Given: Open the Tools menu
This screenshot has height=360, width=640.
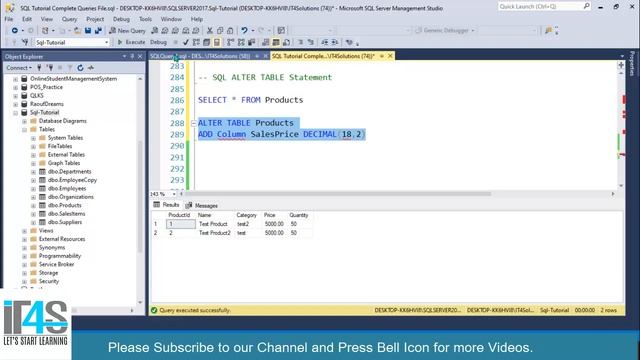Looking at the screenshot, I should click(145, 19).
